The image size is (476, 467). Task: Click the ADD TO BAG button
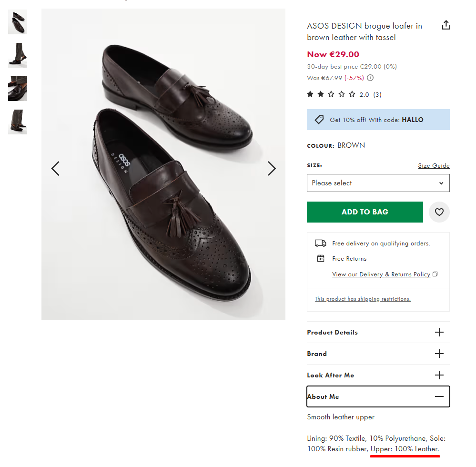(x=365, y=212)
